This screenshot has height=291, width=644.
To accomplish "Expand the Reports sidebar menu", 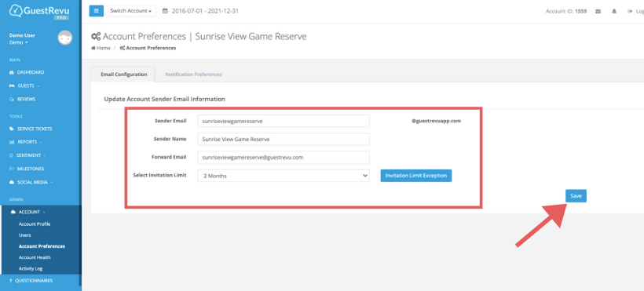I will click(30, 142).
